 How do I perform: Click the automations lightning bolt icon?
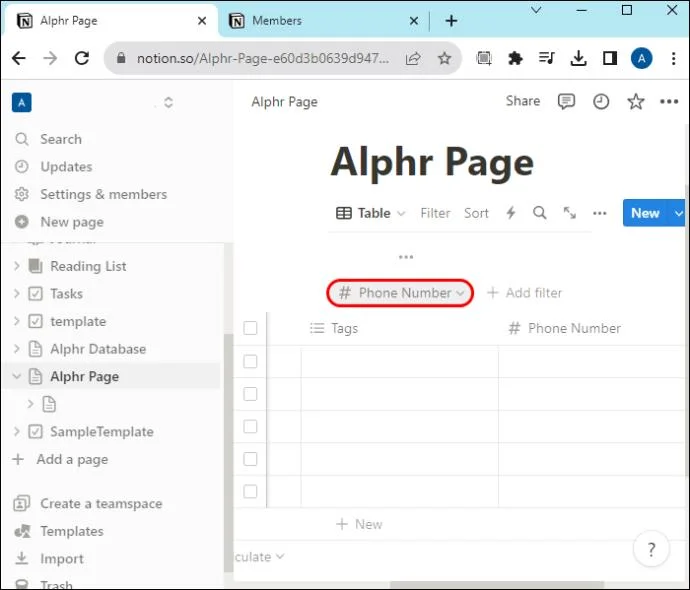click(x=510, y=213)
